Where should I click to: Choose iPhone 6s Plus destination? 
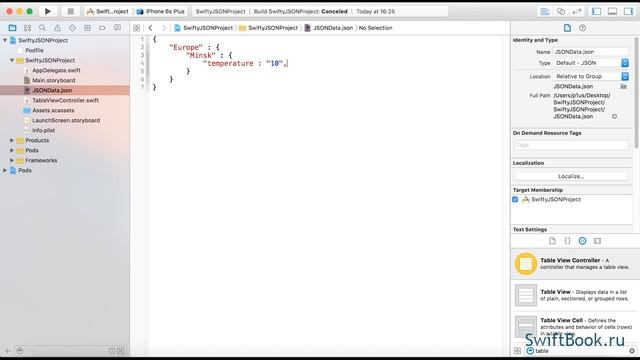[161, 11]
